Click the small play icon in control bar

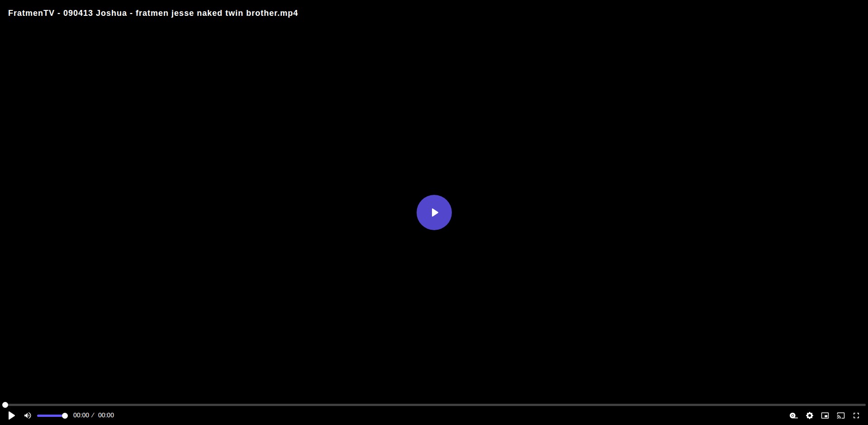tap(12, 416)
